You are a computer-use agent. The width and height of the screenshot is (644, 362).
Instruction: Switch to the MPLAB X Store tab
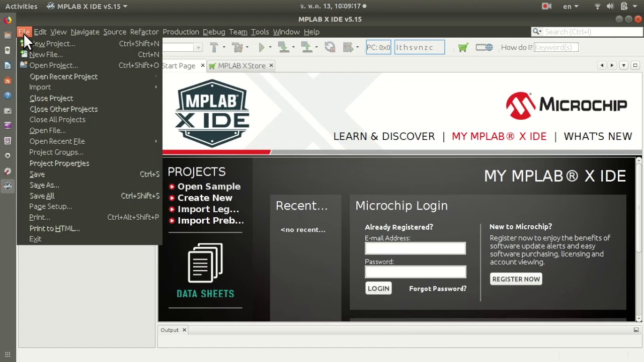coord(242,65)
